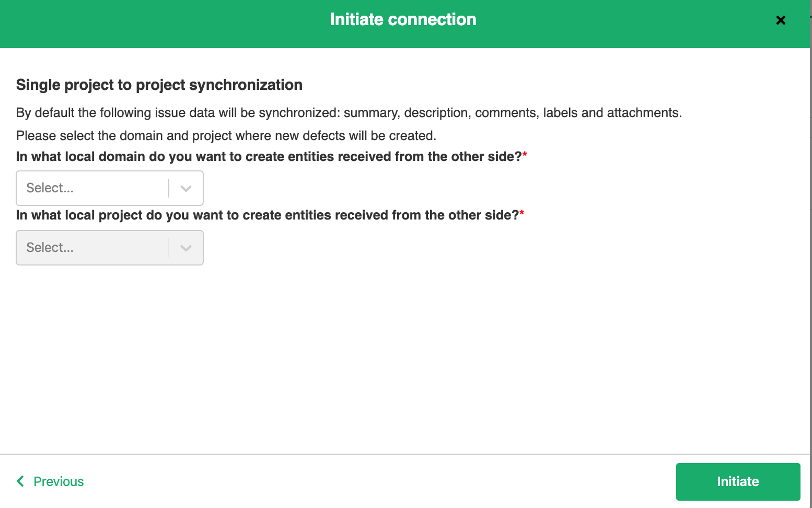
Task: Click the Select... placeholder in the project field
Action: click(50, 248)
